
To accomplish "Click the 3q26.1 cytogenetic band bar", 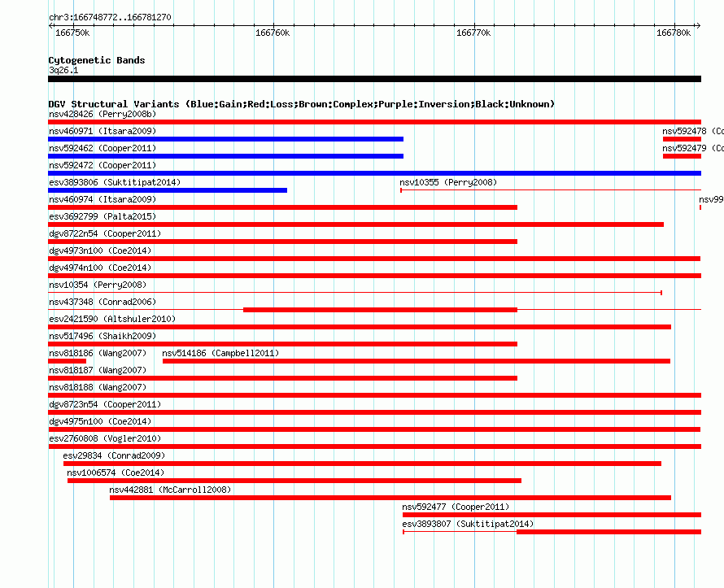I will point(374,79).
